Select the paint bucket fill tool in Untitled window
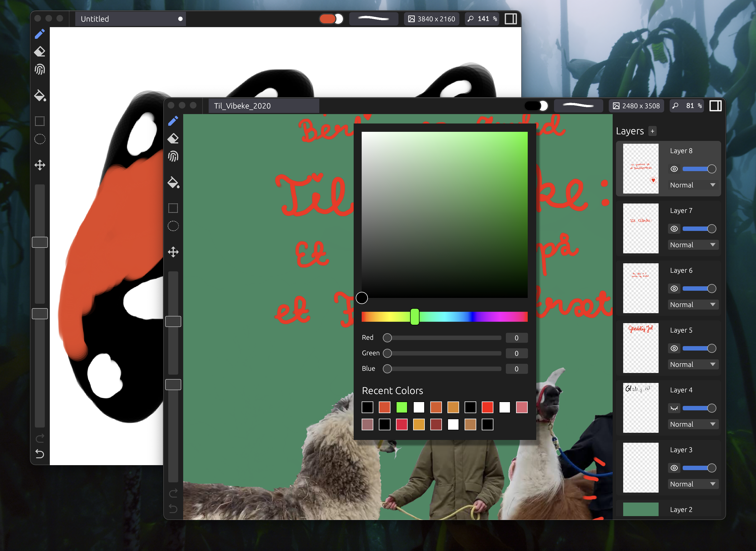 [40, 96]
